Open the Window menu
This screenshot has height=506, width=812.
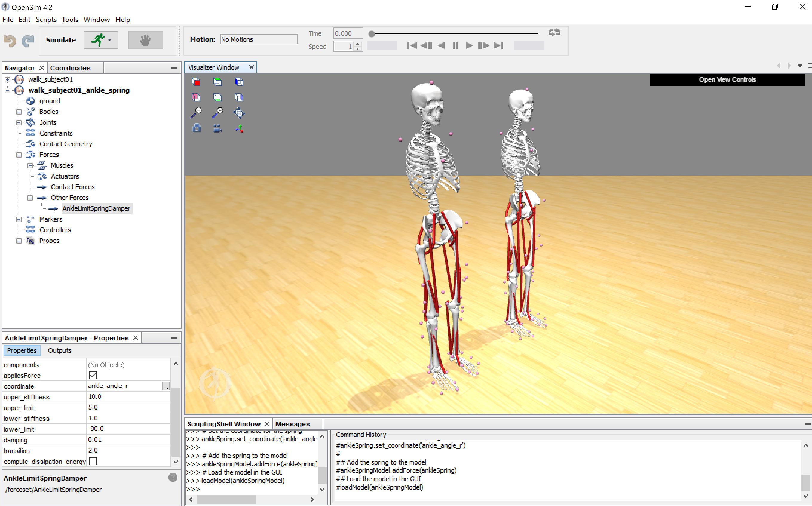point(96,19)
